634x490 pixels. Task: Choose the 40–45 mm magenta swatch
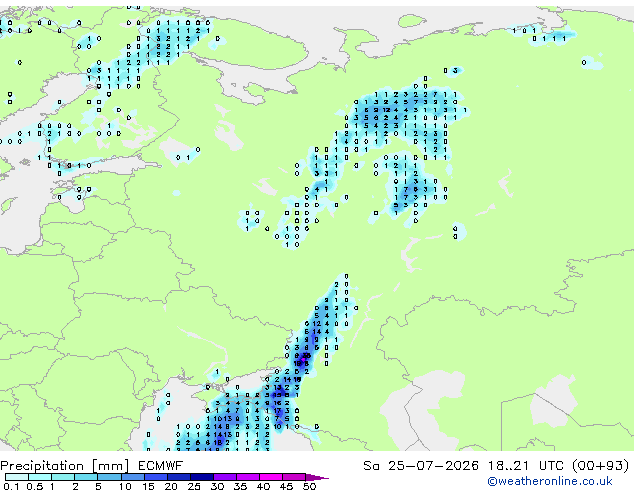click(271, 477)
